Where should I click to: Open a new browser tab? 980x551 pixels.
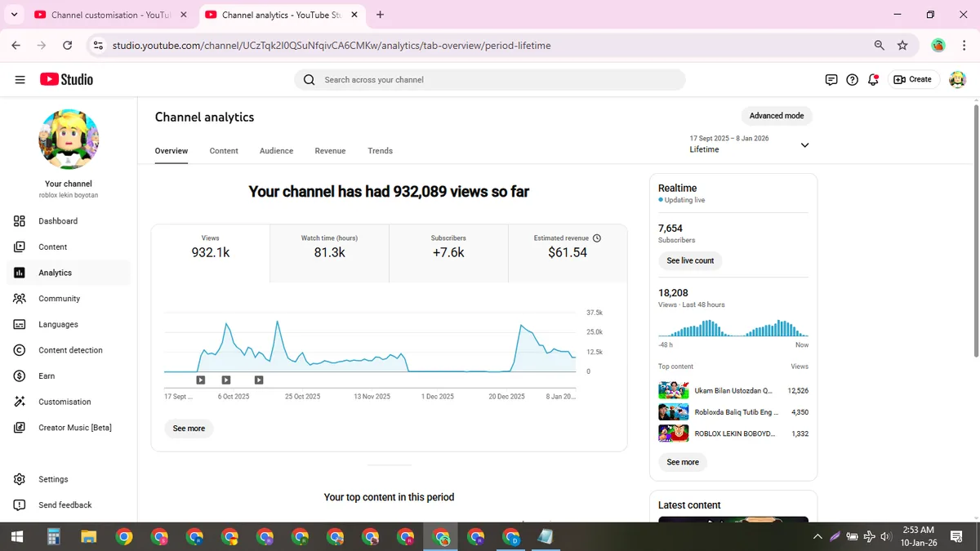(x=381, y=15)
